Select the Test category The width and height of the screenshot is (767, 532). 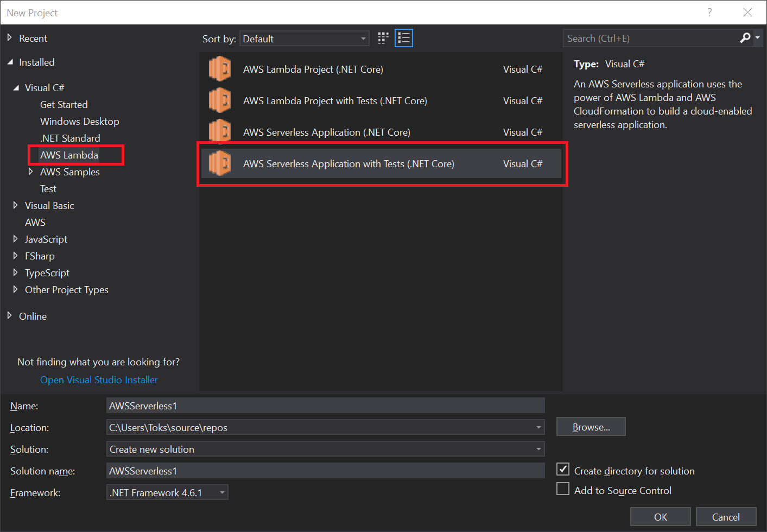[x=48, y=189]
